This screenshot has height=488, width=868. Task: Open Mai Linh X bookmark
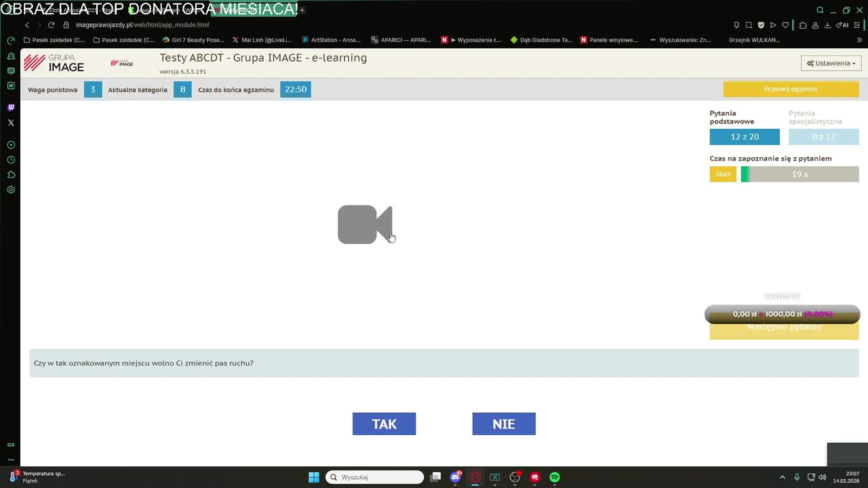tap(262, 40)
